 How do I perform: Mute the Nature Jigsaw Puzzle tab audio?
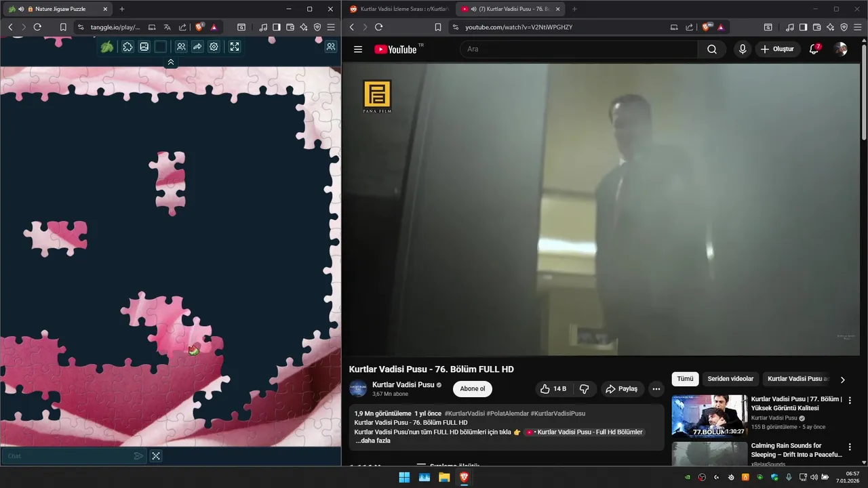tap(21, 9)
